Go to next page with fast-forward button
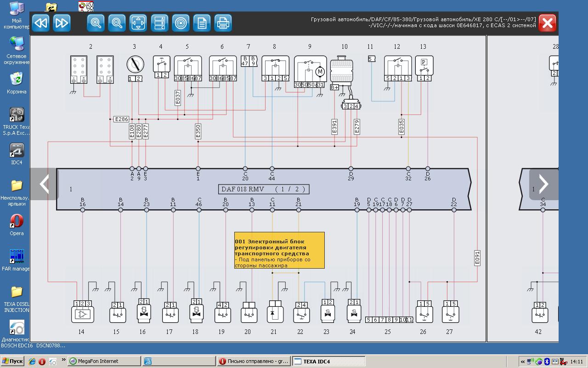Screen dimensions: 588x368 pos(62,23)
